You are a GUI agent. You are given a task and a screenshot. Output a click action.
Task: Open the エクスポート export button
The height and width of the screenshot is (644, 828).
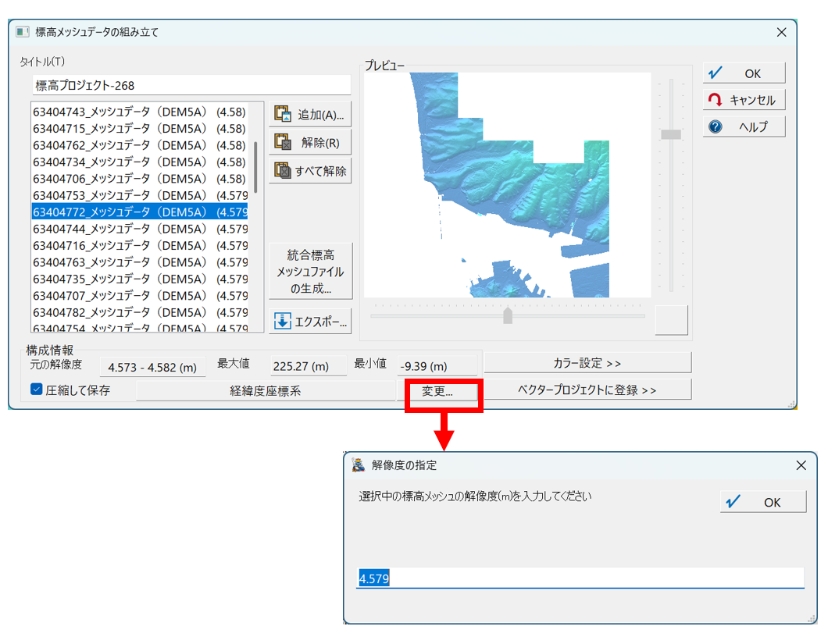(x=310, y=321)
